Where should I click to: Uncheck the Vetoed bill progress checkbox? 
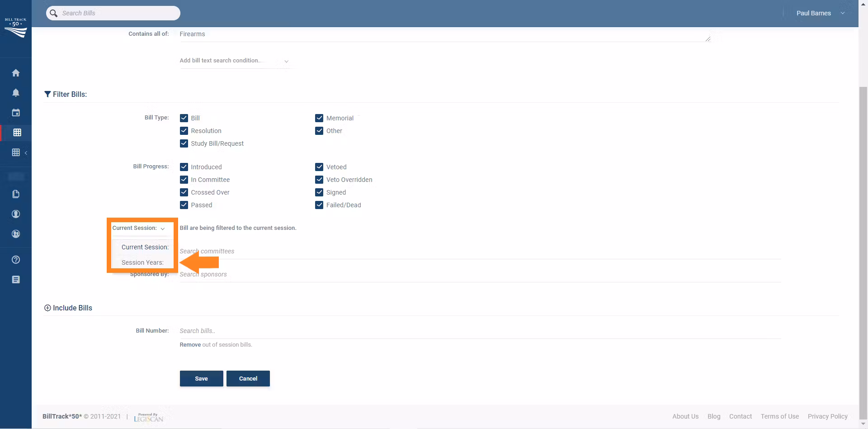(319, 167)
